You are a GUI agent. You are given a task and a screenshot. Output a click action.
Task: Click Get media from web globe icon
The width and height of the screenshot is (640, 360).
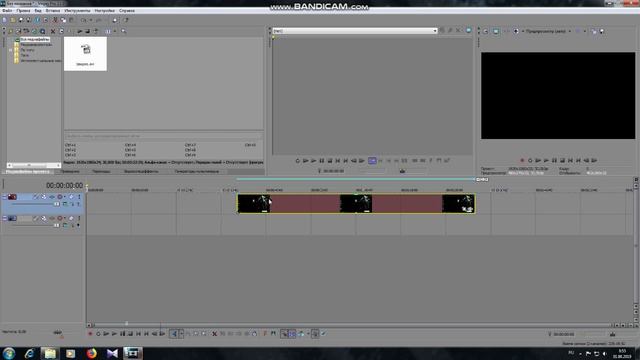pos(35,31)
